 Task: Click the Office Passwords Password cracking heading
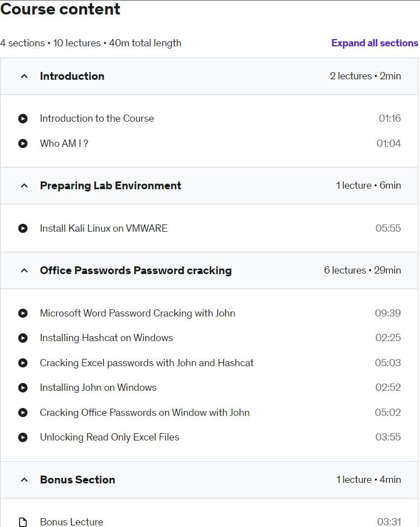(136, 271)
